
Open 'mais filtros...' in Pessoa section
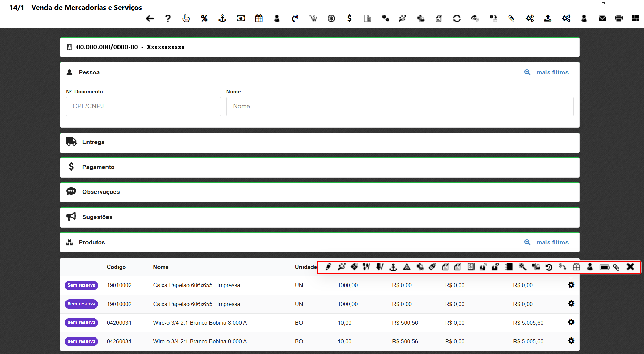coord(555,72)
